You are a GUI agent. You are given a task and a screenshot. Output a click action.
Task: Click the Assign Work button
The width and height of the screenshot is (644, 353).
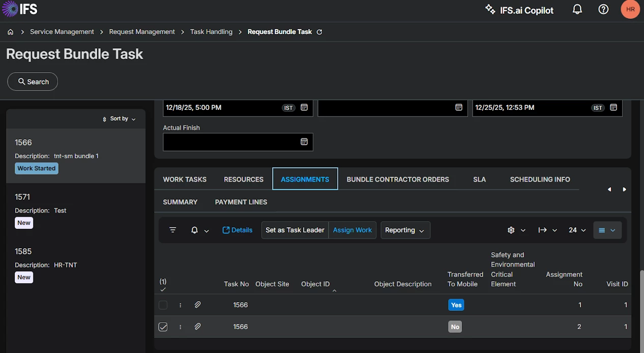point(352,230)
